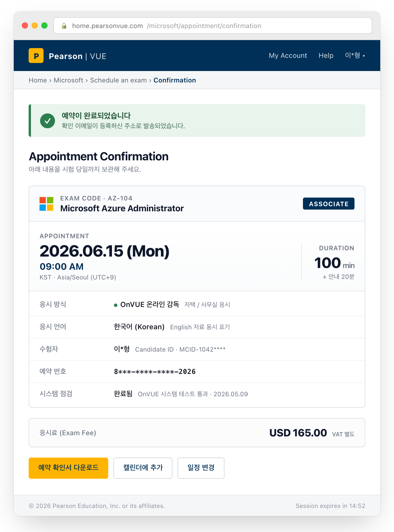Click the Pearson | VUE brand text
Screen dimensions: 394x532
click(78, 56)
